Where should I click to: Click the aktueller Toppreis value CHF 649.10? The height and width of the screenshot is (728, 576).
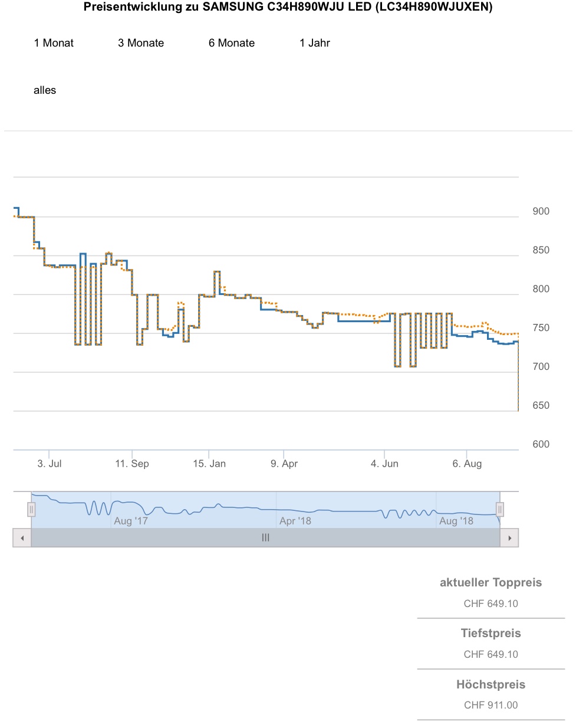[491, 604]
